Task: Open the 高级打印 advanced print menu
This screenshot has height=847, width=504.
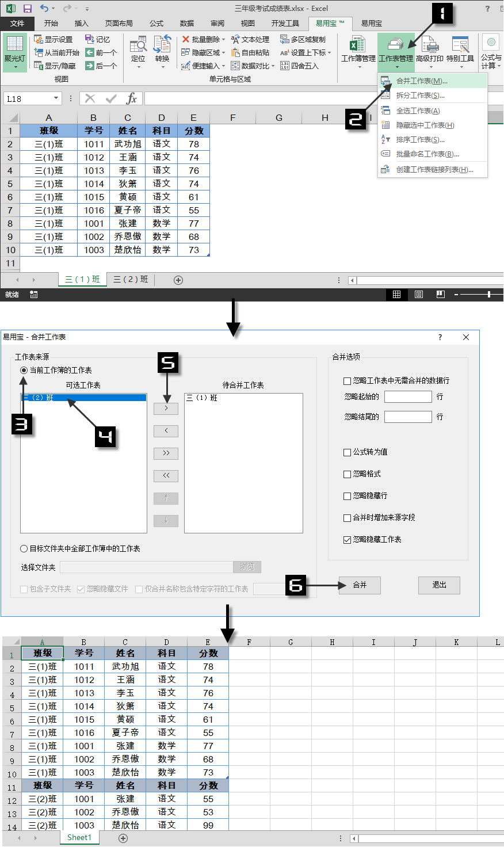Action: pyautogui.click(x=430, y=52)
